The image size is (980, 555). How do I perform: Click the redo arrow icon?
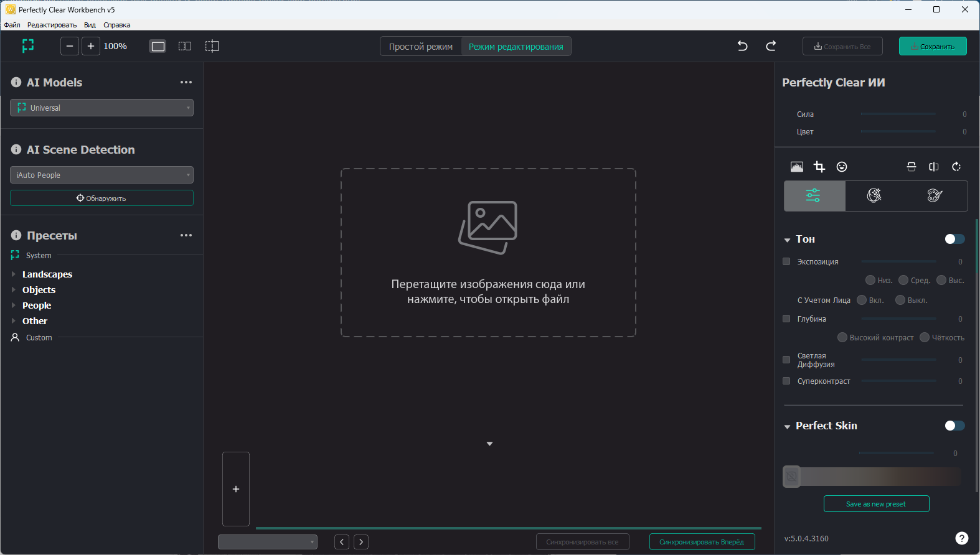pos(771,46)
